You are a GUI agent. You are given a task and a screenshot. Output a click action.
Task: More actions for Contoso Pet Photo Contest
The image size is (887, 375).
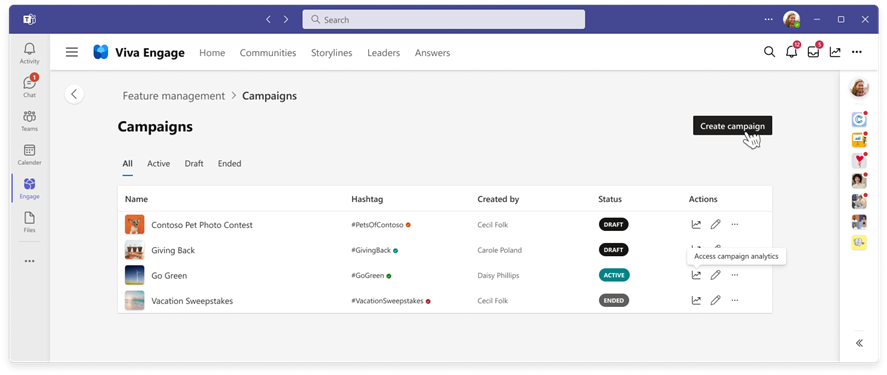(735, 225)
